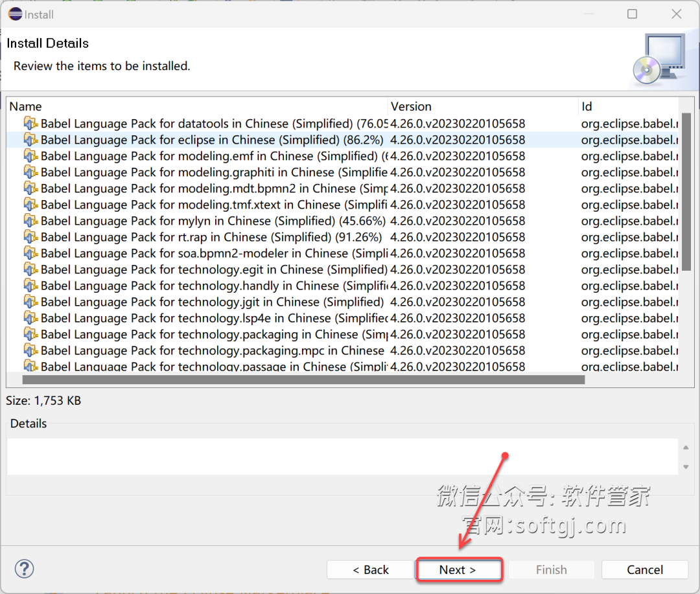This screenshot has width=700, height=594.
Task: Open the help question mark icon
Action: tap(24, 569)
